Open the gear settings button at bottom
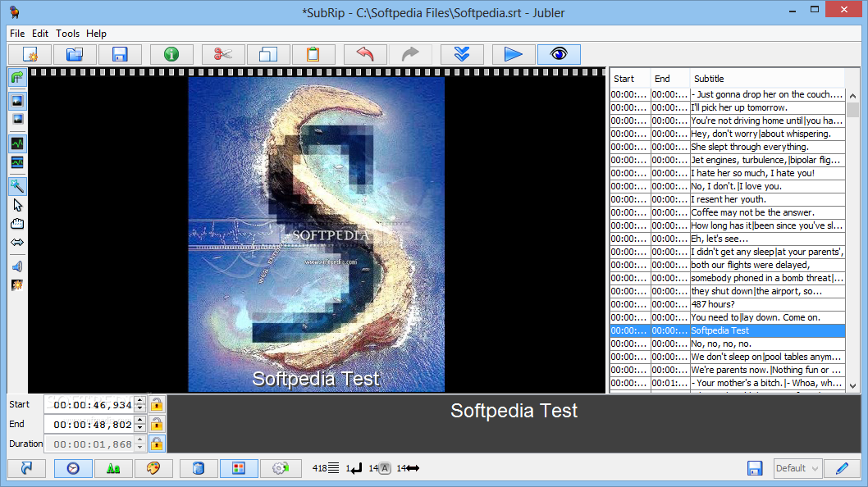The height and width of the screenshot is (487, 868). pos(281,468)
